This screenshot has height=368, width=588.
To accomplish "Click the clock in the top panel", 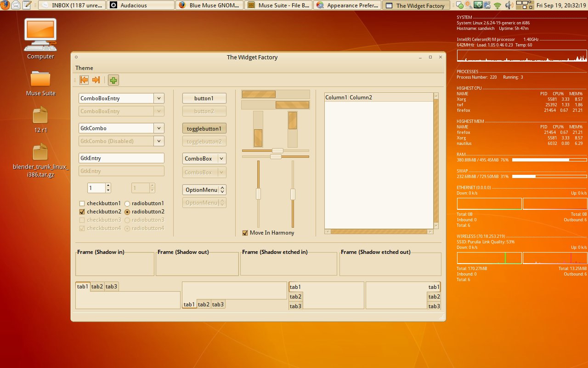I will (562, 6).
